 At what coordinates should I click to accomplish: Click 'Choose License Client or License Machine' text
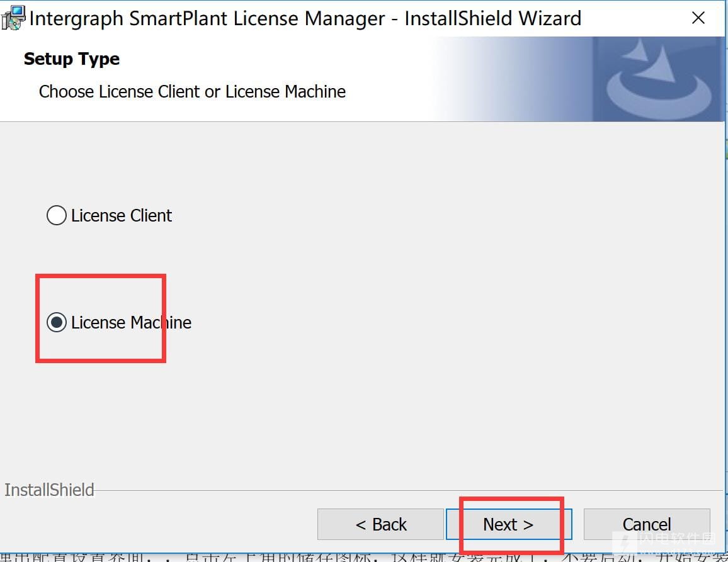192,91
